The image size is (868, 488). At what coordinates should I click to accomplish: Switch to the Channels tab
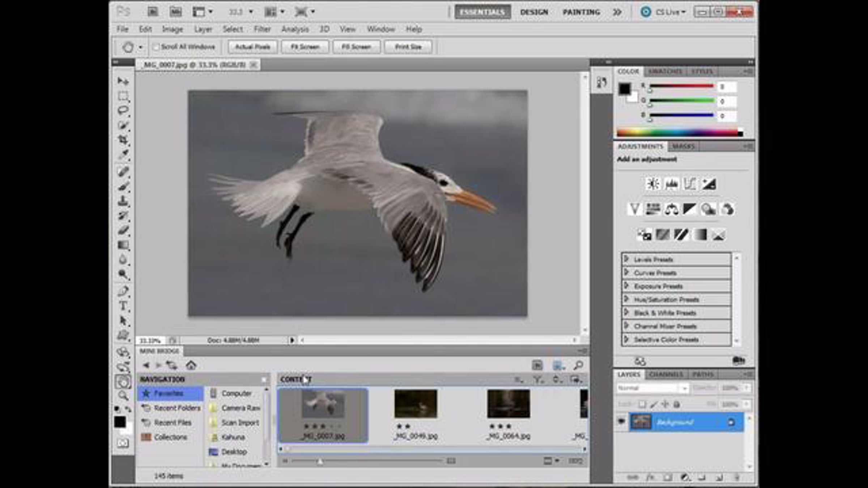click(x=666, y=374)
